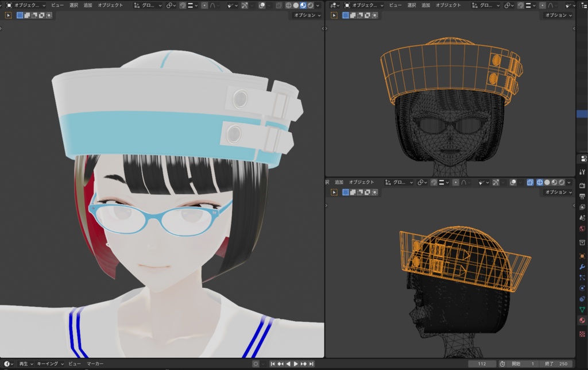Viewport: 588px width, 370px height.
Task: Open transform orientation dropdown in top-right viewport
Action: (x=486, y=5)
